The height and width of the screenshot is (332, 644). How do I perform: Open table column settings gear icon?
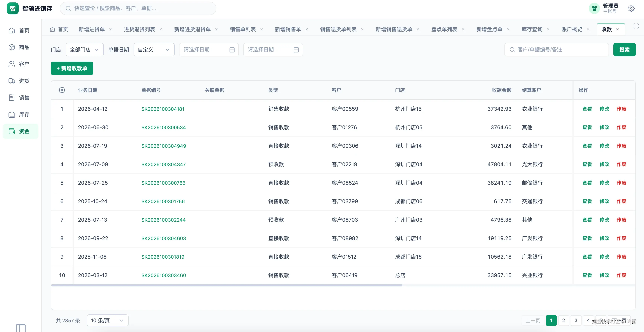(62, 90)
